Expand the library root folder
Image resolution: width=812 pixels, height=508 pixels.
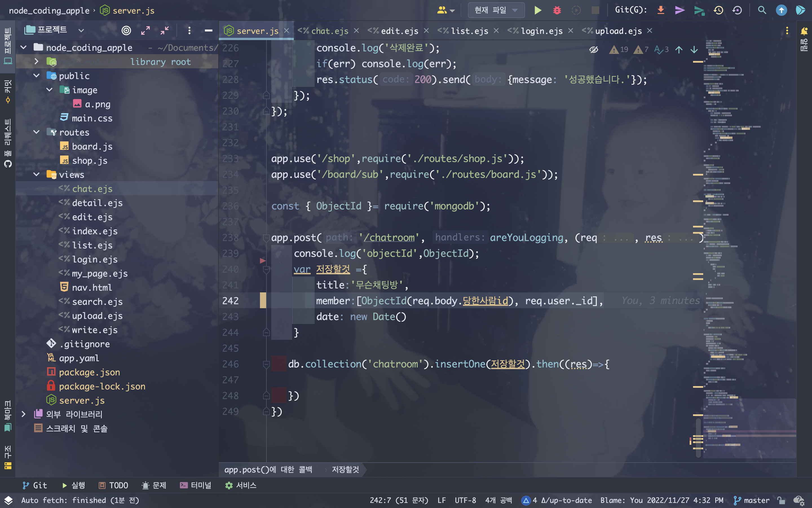pos(36,62)
